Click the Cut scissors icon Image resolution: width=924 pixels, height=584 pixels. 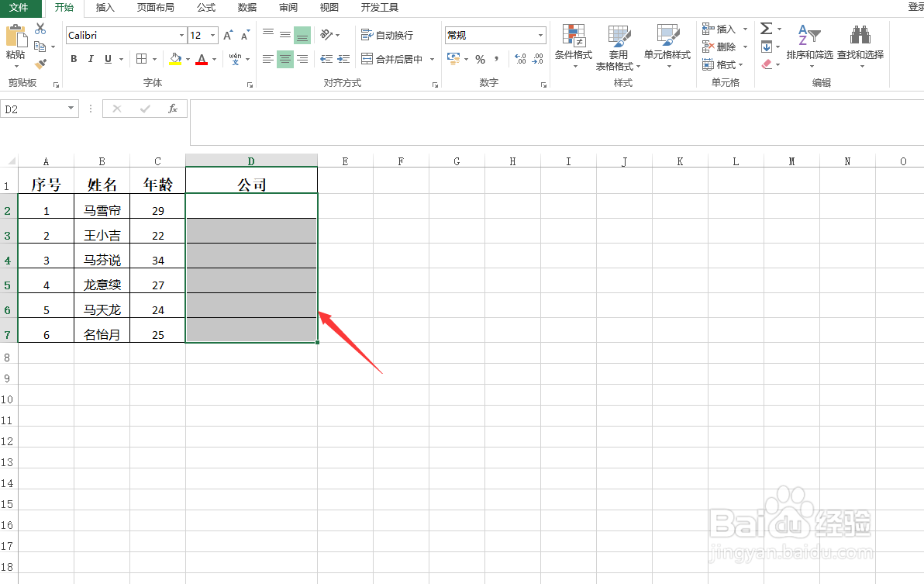coord(40,29)
